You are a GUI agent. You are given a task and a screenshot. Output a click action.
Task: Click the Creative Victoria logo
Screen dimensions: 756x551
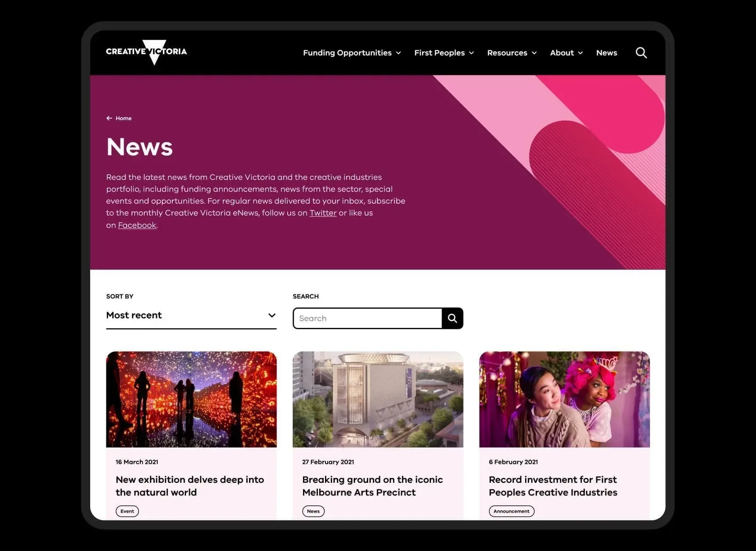click(146, 52)
